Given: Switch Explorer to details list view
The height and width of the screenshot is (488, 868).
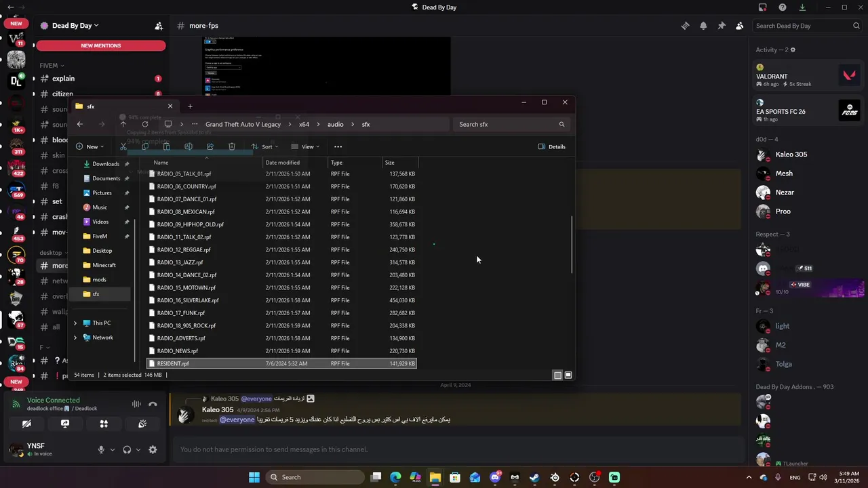Looking at the screenshot, I should tap(557, 375).
